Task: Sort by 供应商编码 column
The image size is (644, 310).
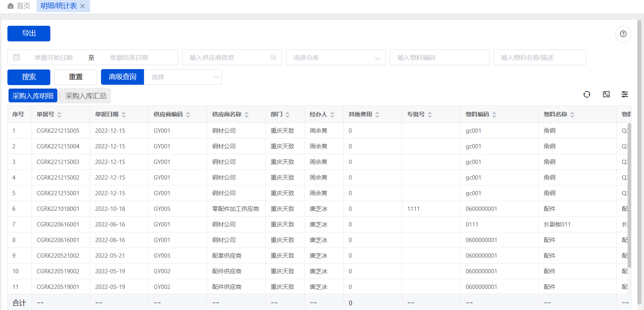Action: point(188,114)
